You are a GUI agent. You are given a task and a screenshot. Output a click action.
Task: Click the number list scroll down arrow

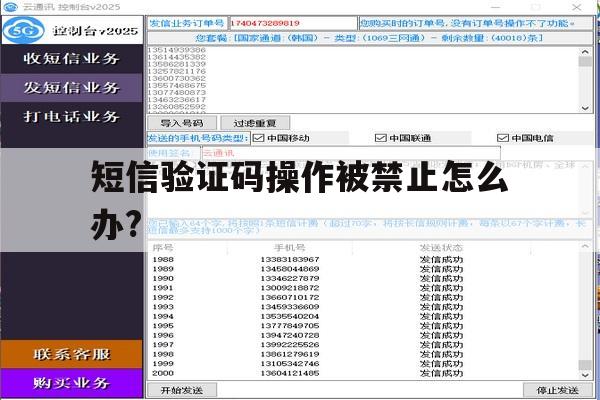(x=585, y=108)
